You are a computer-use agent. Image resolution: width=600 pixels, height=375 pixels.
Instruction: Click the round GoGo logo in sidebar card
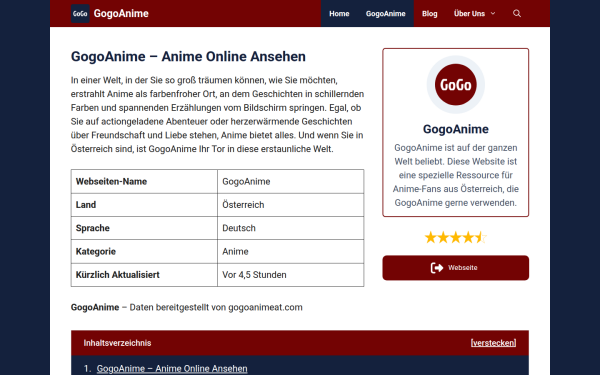click(455, 85)
